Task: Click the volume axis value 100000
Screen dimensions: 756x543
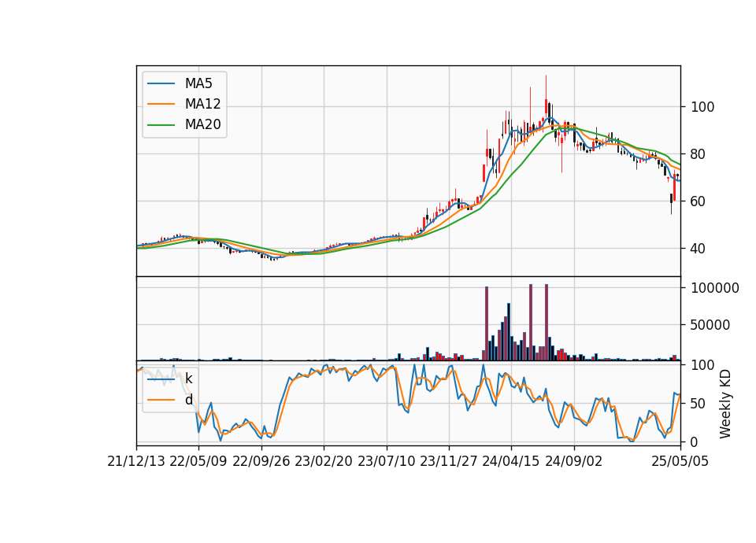Action: (715, 288)
